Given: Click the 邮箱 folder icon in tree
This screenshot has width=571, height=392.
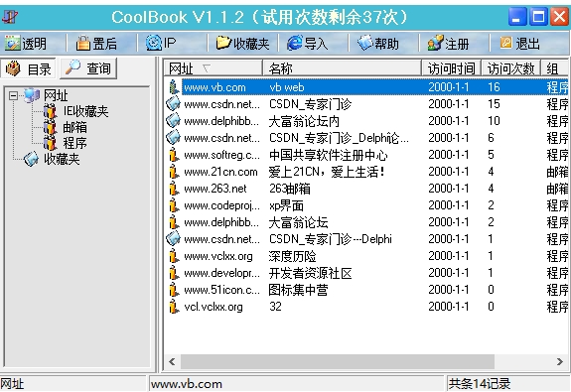Looking at the screenshot, I should 51,127.
